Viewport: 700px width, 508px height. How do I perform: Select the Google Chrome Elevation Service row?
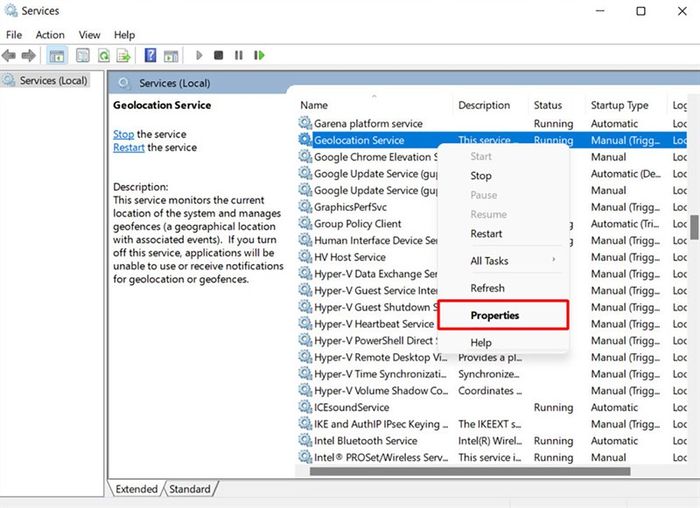point(368,157)
